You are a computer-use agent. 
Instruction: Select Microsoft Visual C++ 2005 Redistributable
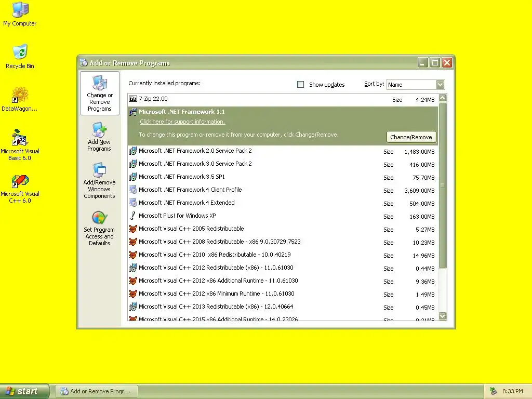click(283, 229)
